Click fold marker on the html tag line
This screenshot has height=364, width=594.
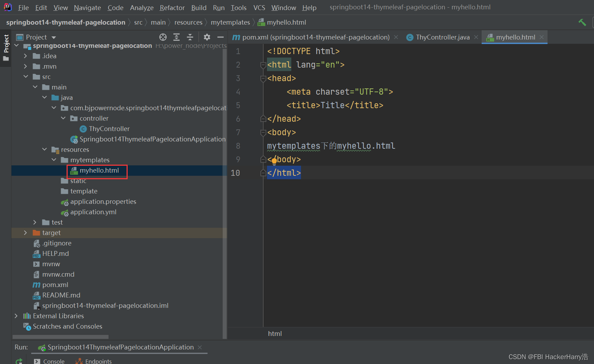263,65
